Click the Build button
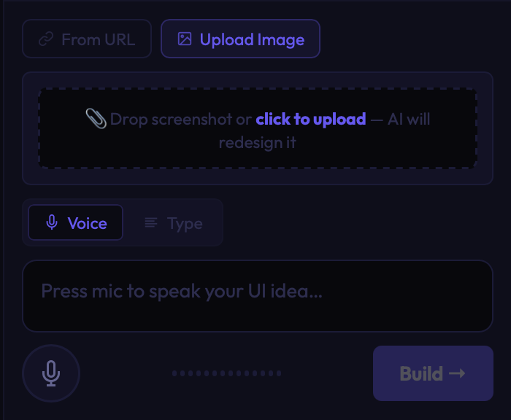 coord(432,373)
